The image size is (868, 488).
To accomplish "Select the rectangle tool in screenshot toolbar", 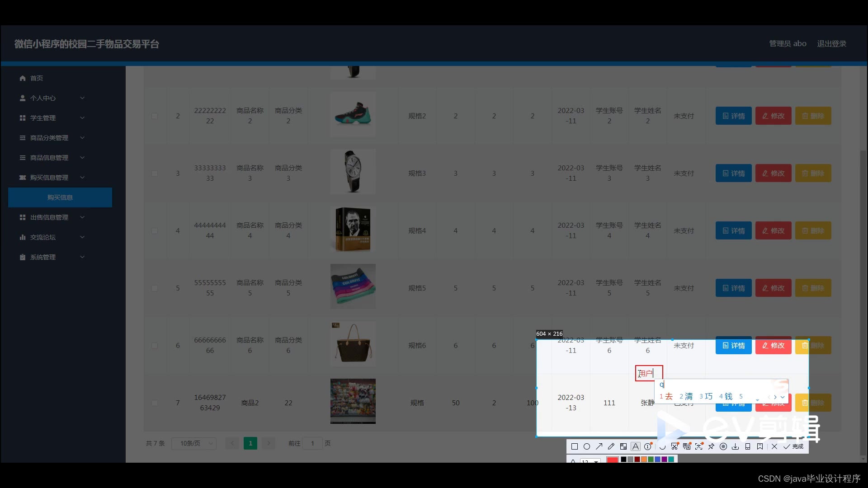I will tap(575, 446).
